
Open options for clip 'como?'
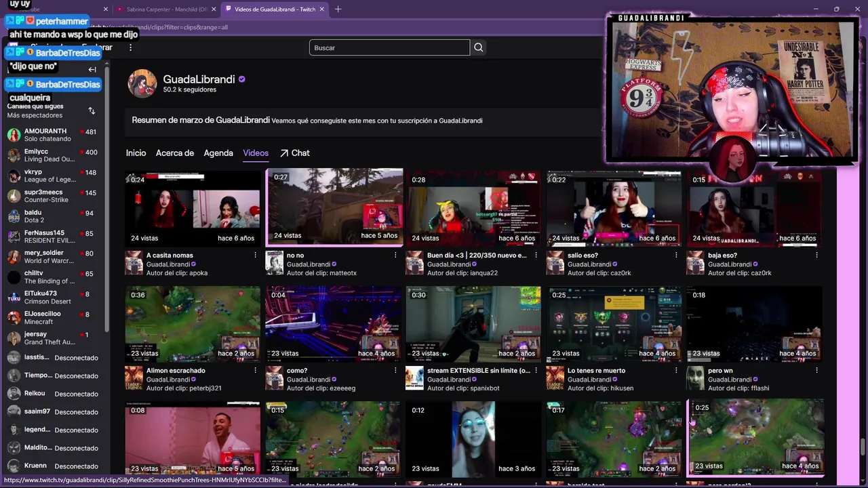click(395, 371)
